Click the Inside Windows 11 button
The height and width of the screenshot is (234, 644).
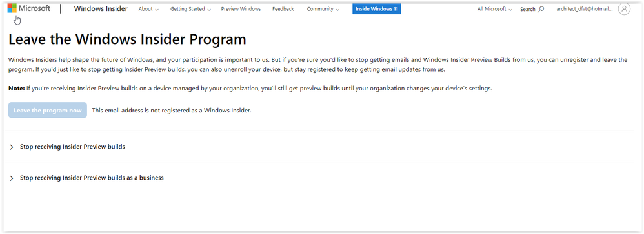point(376,8)
